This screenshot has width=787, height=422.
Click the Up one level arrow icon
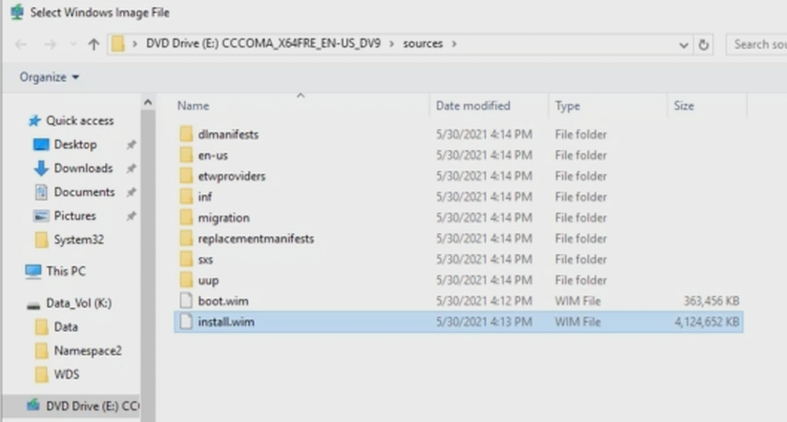pos(94,45)
